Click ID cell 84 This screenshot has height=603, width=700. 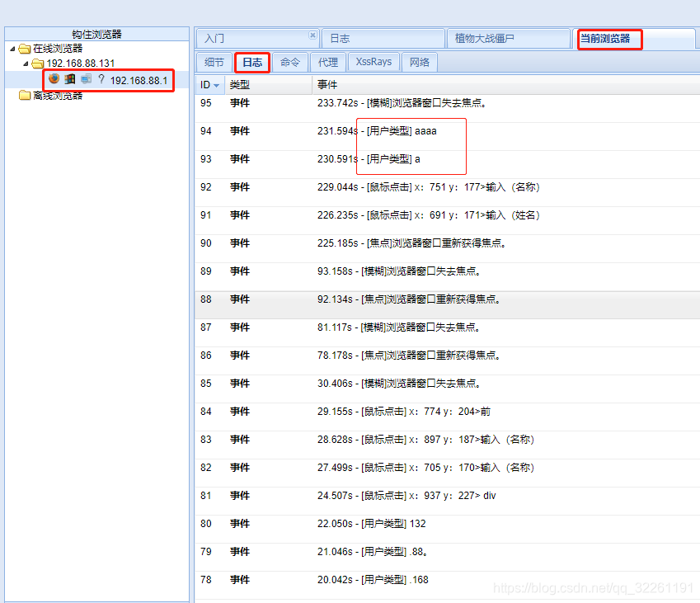[206, 412]
